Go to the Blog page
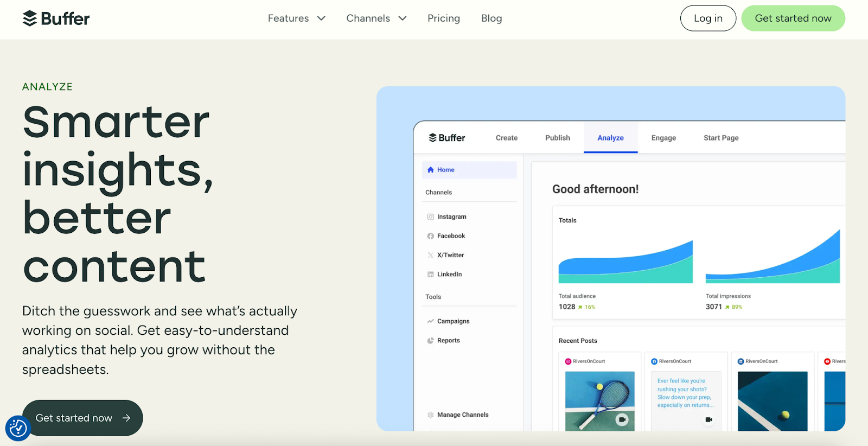Image resolution: width=868 pixels, height=446 pixels. pyautogui.click(x=492, y=18)
